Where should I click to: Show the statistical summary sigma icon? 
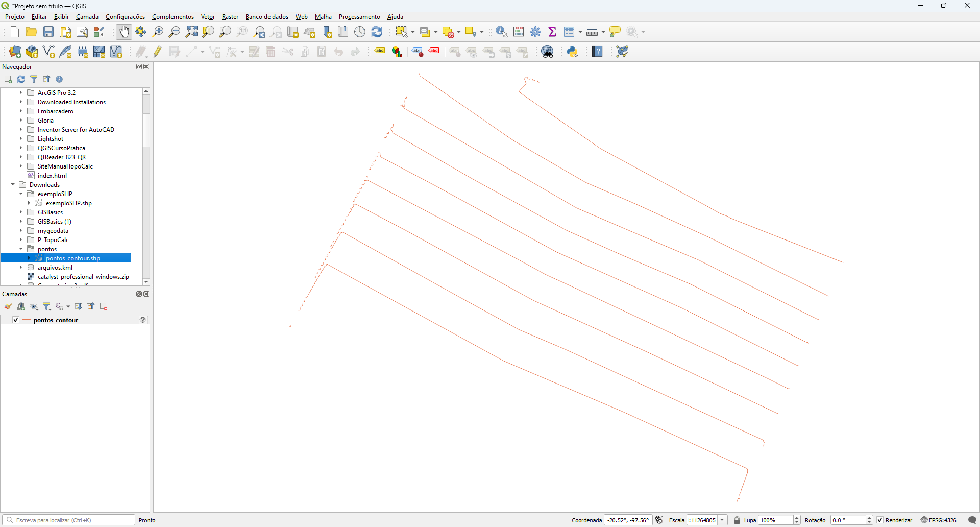pos(553,32)
